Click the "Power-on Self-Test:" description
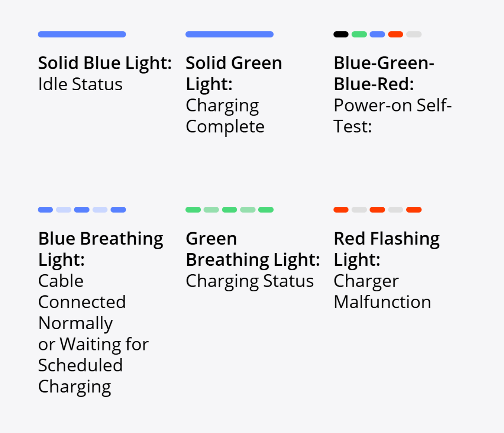This screenshot has width=504, height=433. click(392, 116)
